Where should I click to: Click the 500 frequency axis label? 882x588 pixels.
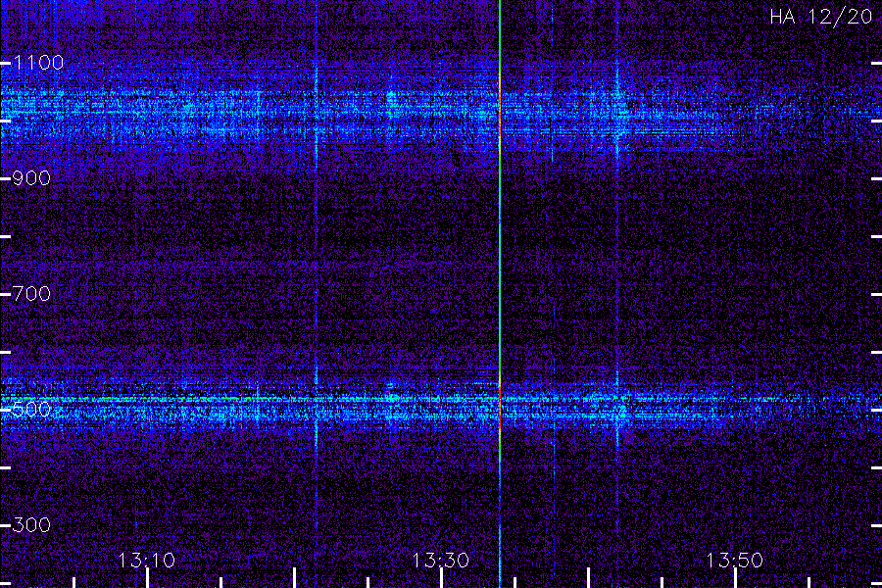tap(31, 409)
